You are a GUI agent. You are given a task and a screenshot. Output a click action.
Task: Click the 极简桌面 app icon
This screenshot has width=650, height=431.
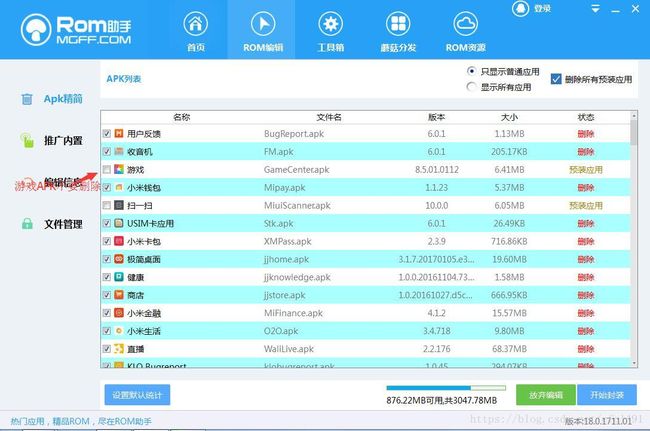(119, 259)
